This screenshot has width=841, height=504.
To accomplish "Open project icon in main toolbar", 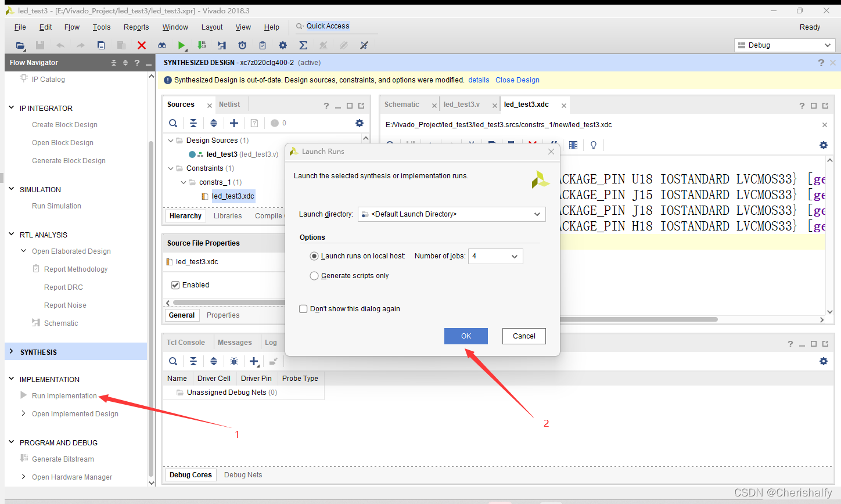I will pyautogui.click(x=20, y=45).
